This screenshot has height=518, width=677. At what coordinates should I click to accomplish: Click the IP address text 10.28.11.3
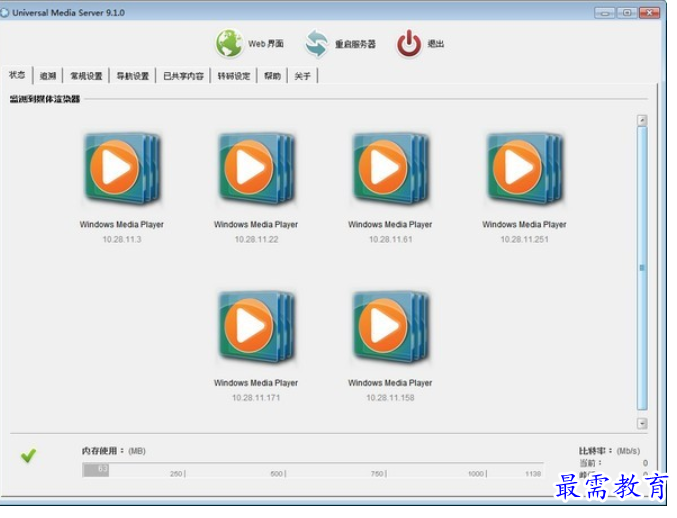[x=122, y=239]
